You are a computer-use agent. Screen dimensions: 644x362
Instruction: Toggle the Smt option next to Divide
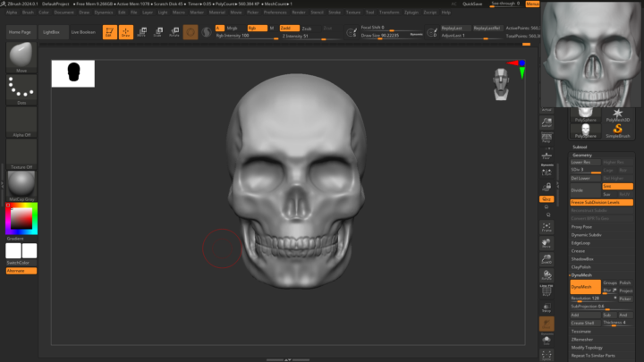click(617, 186)
